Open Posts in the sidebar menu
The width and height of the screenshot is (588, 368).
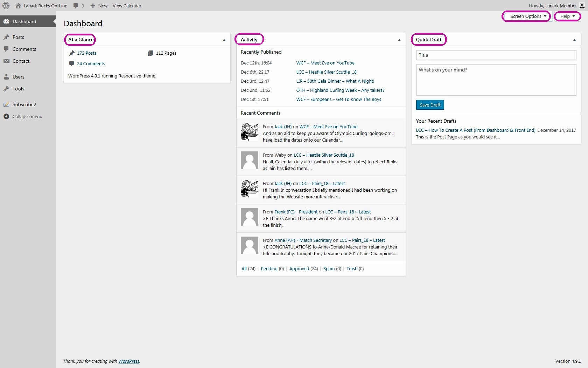pos(18,37)
